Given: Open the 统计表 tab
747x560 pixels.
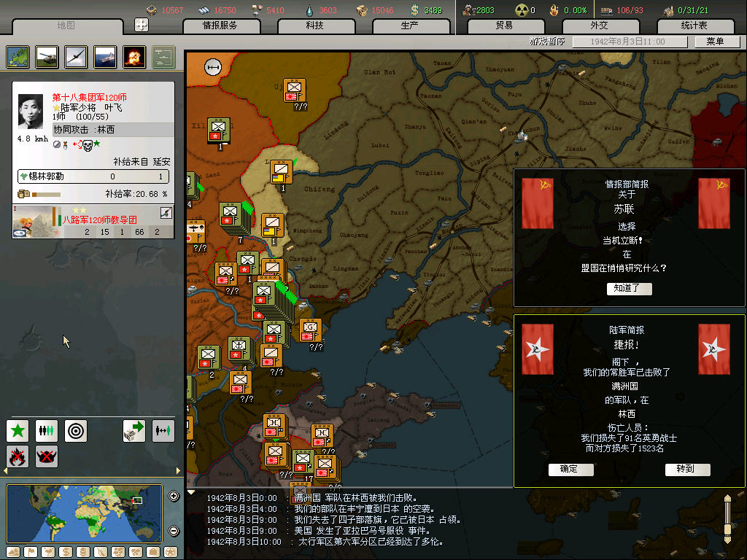Looking at the screenshot, I should tap(694, 26).
